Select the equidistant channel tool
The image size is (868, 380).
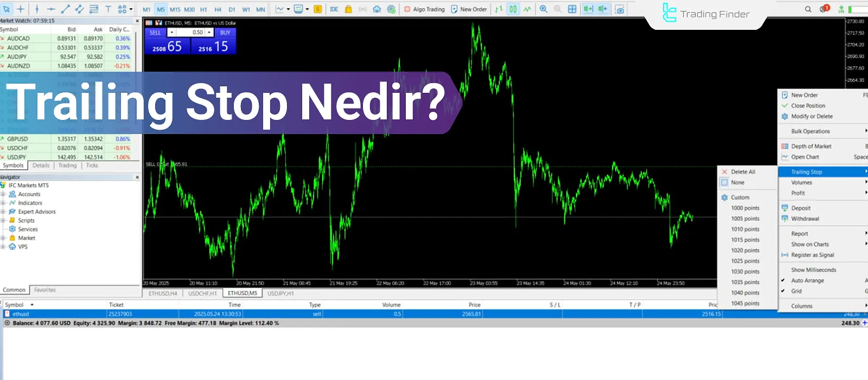[80, 9]
